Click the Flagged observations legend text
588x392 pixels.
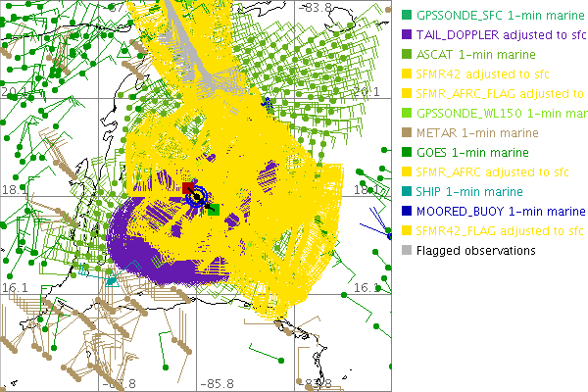(x=475, y=251)
